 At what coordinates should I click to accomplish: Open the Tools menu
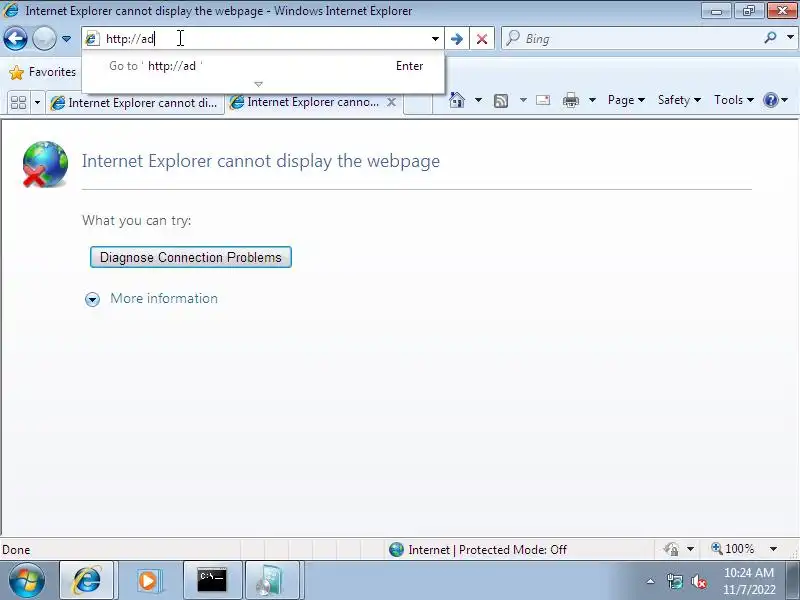point(734,100)
